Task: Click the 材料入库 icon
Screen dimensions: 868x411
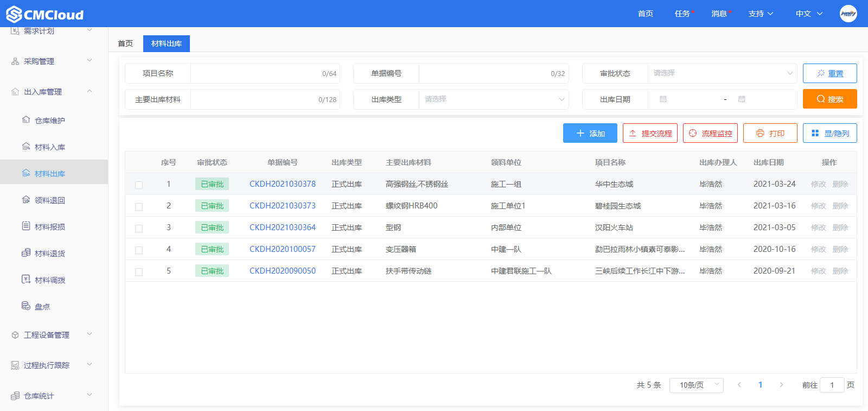Action: [26, 147]
